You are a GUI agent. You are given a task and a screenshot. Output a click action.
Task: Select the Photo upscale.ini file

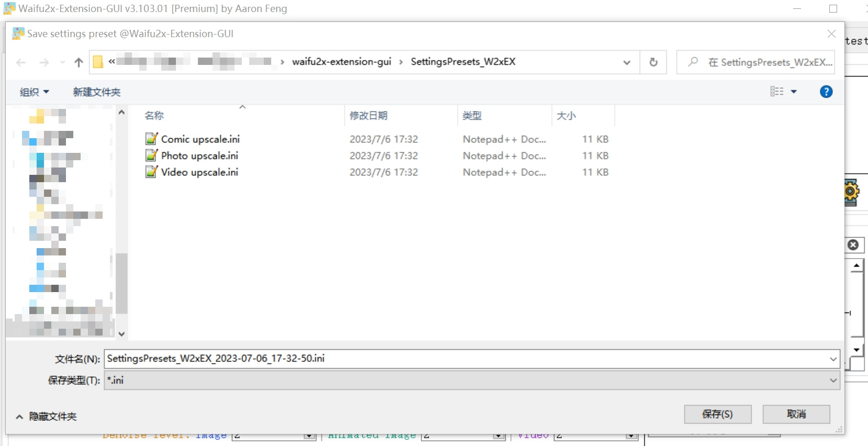point(199,155)
